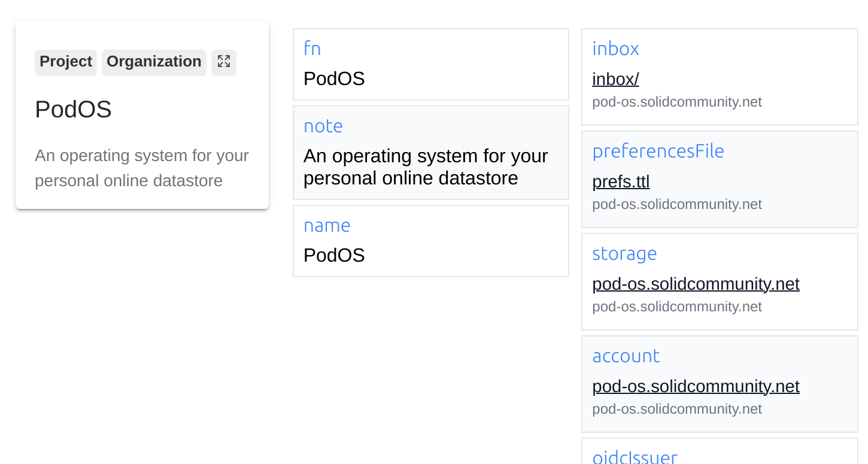Click the Project type badge
868x464 pixels.
click(66, 62)
